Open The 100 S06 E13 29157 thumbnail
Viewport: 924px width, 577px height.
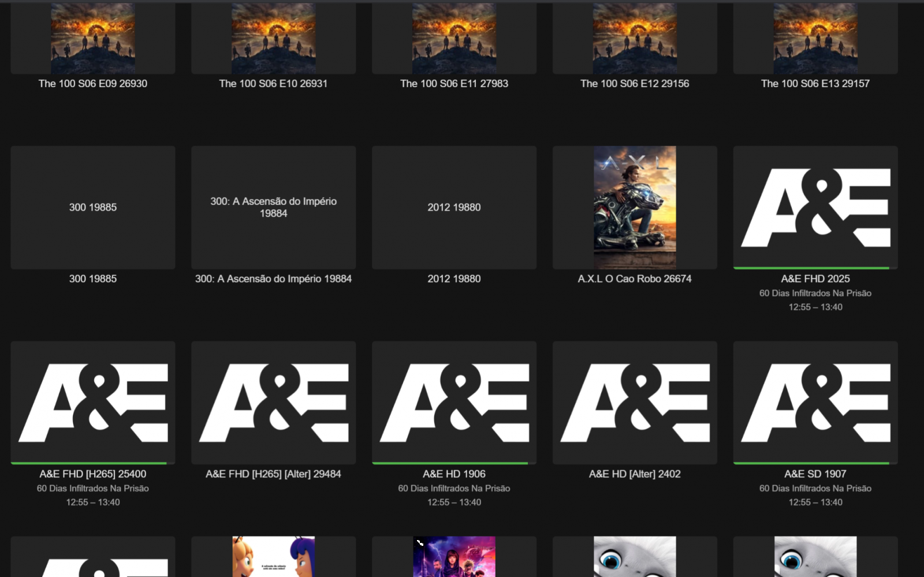(815, 38)
